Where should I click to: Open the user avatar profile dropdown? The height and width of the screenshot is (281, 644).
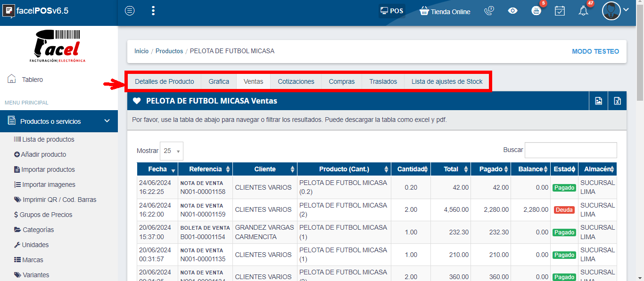tap(615, 11)
